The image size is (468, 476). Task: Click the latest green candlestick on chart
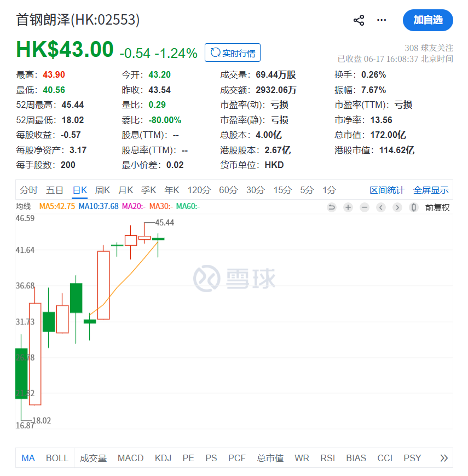pyautogui.click(x=158, y=239)
